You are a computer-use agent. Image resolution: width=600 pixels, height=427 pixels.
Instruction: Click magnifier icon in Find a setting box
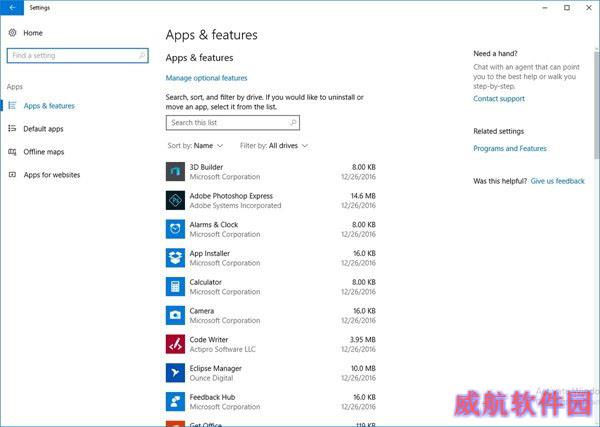(142, 55)
